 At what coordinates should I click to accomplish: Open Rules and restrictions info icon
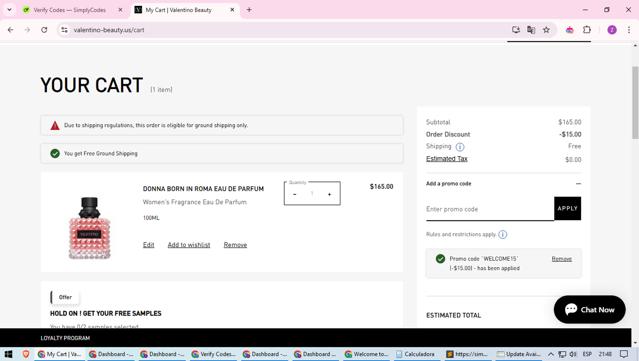pyautogui.click(x=503, y=235)
